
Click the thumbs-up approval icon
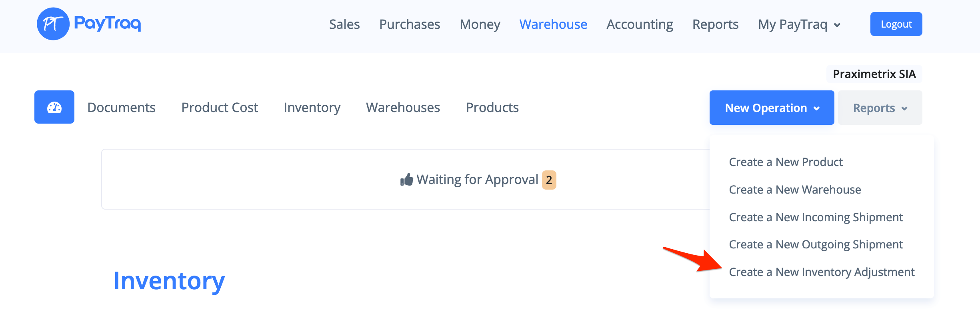(x=406, y=180)
